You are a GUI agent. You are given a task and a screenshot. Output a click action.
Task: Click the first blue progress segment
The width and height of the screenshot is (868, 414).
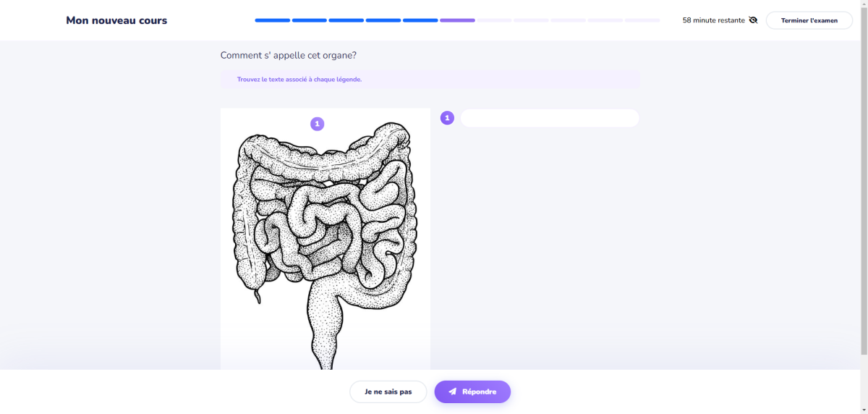(x=273, y=20)
